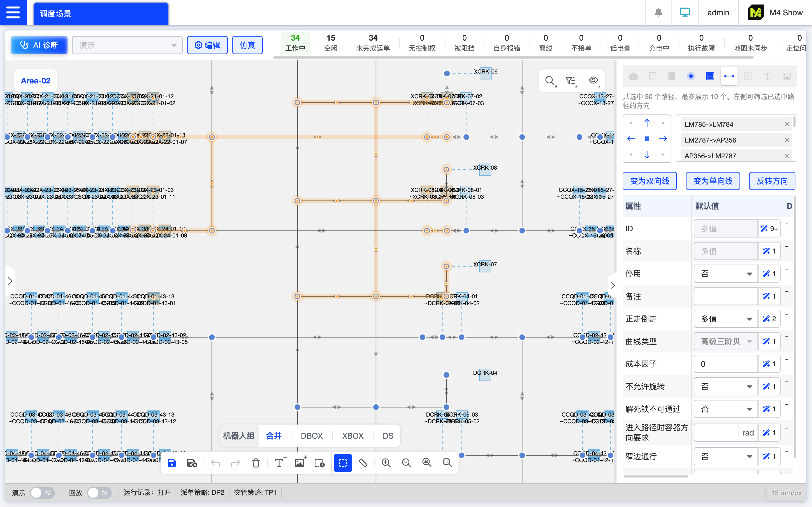Click the 变为双向线 button
Image resolution: width=812 pixels, height=507 pixels.
point(650,181)
